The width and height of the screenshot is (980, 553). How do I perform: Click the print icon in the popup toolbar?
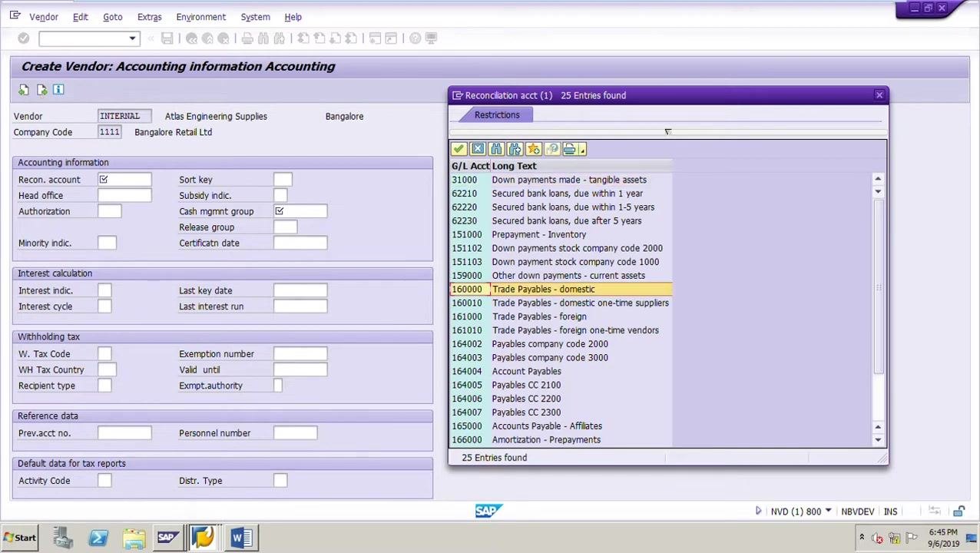click(569, 149)
